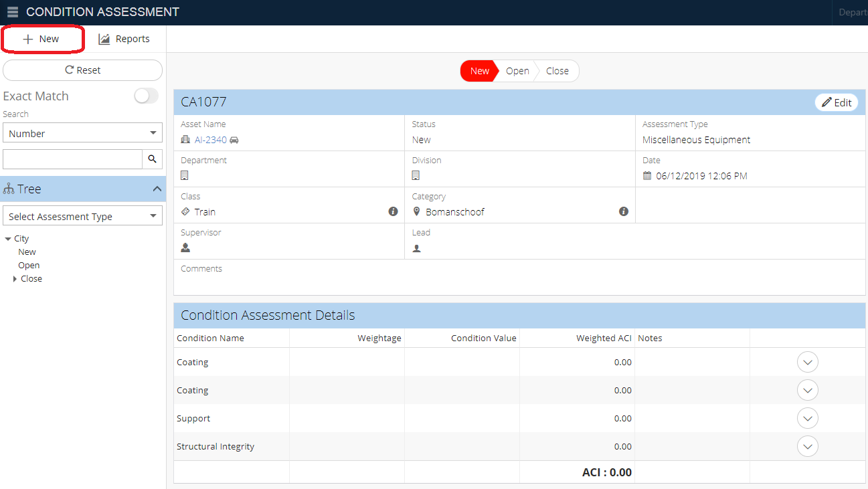Select Open under the City tree
Screen dimensions: 868x489
[29, 266]
